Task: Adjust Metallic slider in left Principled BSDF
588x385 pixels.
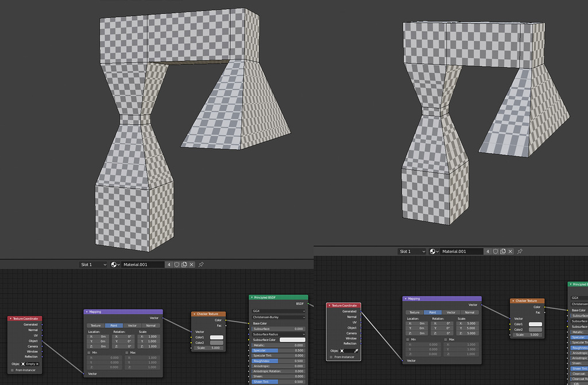Action: [x=278, y=345]
